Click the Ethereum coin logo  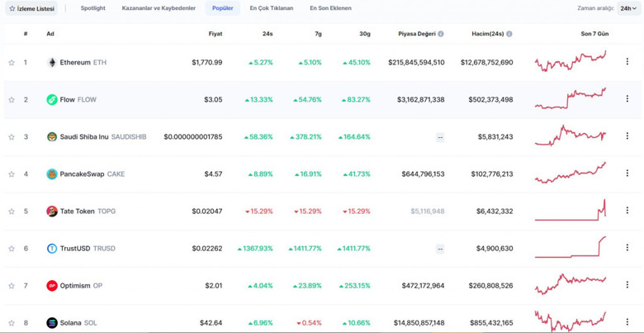tap(52, 63)
